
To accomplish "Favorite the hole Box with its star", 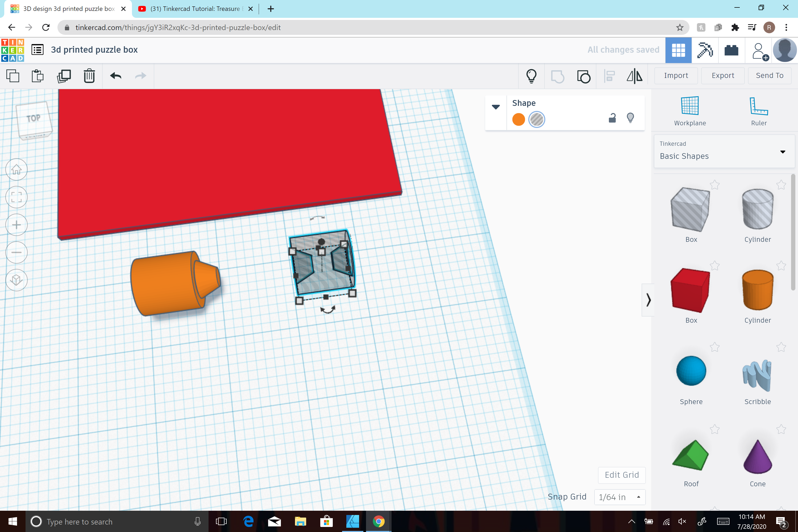I will pos(714,185).
